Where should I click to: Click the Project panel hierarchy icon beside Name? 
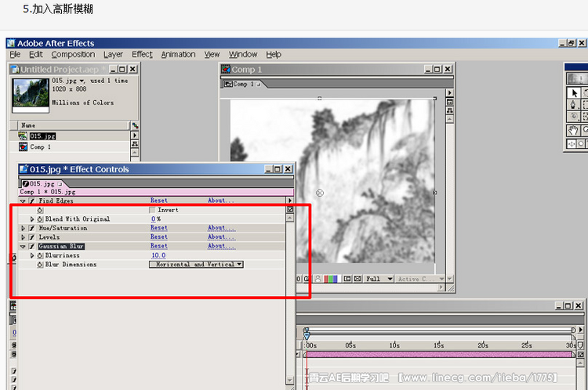click(135, 126)
